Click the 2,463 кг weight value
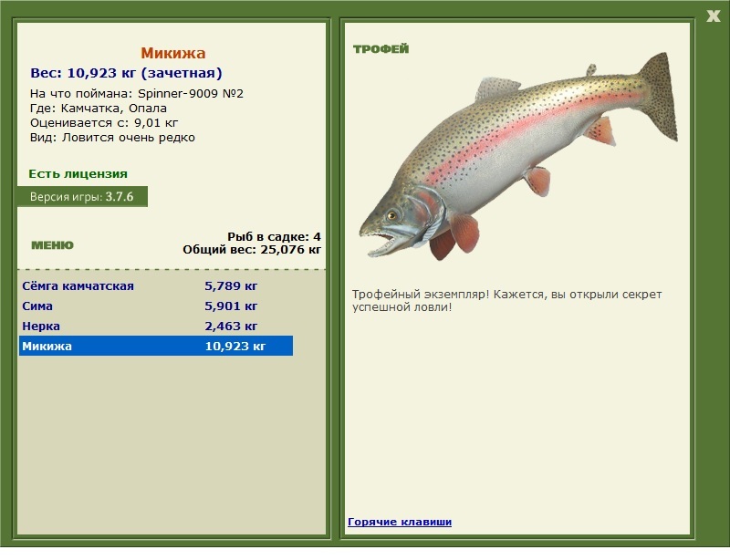This screenshot has height=560, width=730. pyautogui.click(x=231, y=326)
